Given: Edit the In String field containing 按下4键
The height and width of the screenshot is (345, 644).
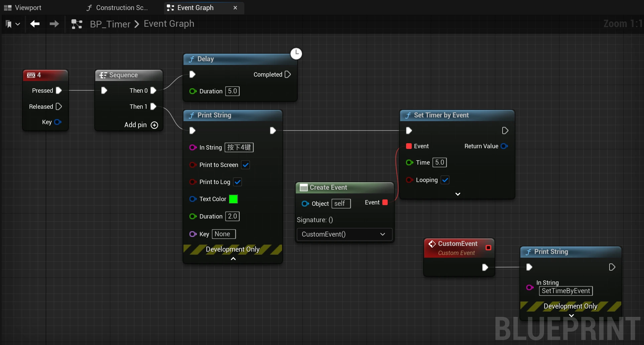Looking at the screenshot, I should pyautogui.click(x=239, y=147).
